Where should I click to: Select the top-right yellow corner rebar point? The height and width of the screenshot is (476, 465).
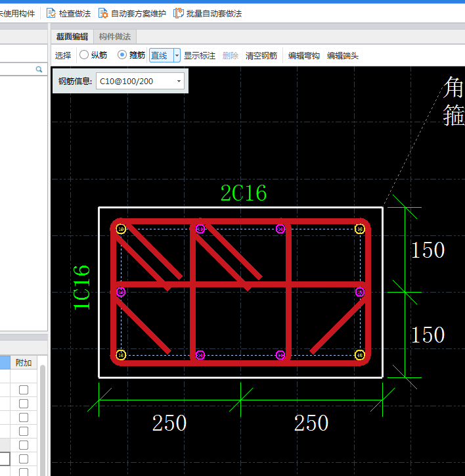pos(360,229)
